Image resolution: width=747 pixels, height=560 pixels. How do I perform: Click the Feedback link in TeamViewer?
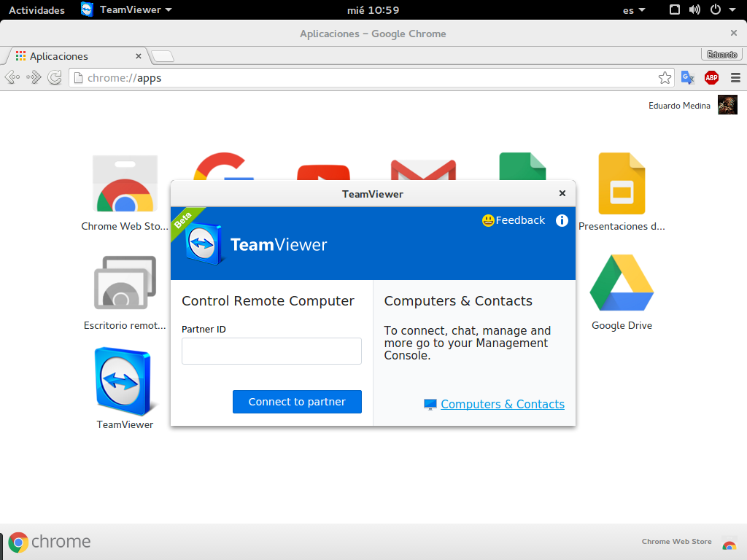coord(514,220)
